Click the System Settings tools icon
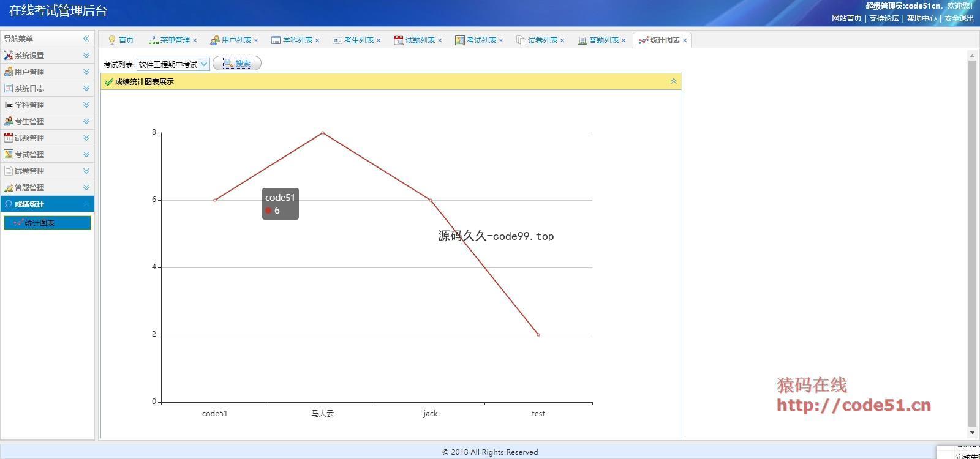Screen dimensions: 980x459 (8, 55)
